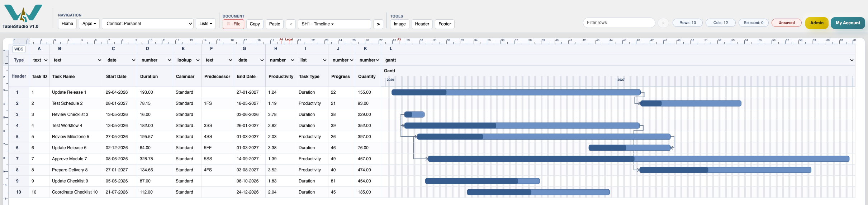Screen dimensions: 868x205
Task: Change Progress column number type dropdown
Action: 342,60
